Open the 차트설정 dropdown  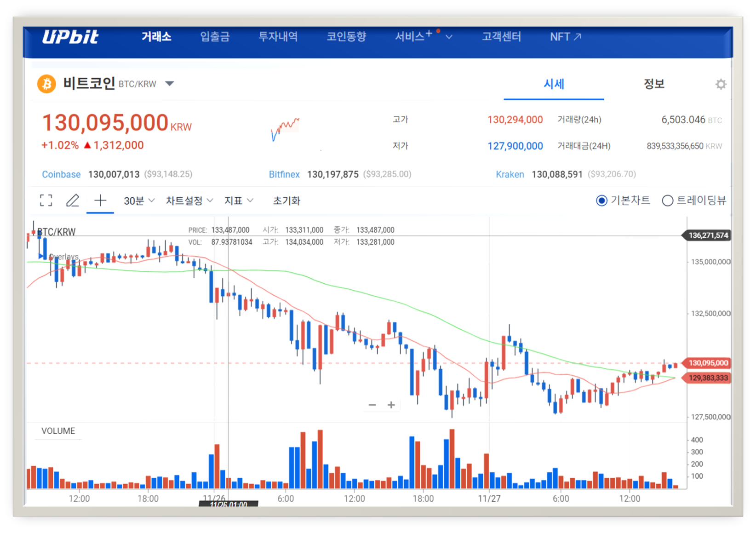[x=189, y=201]
